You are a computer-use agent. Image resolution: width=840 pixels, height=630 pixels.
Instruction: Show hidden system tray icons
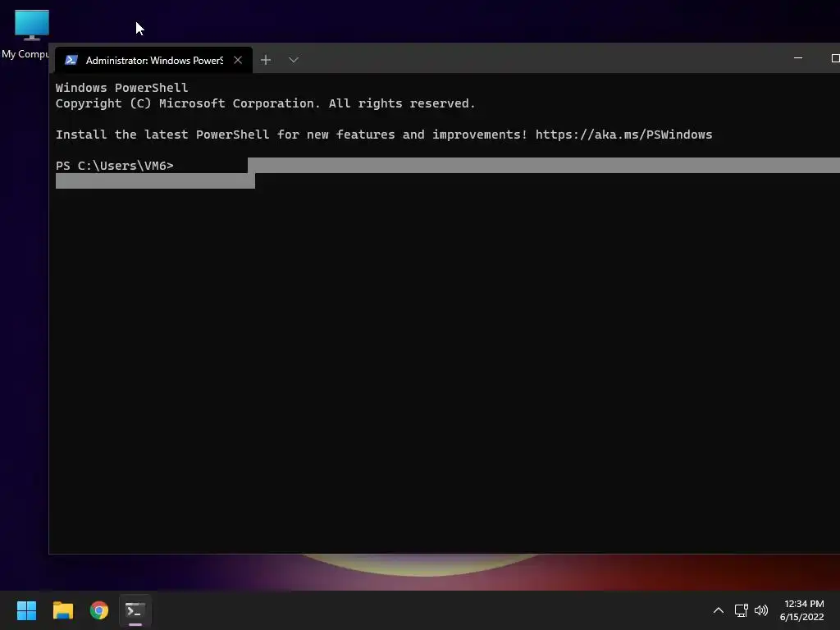point(719,610)
